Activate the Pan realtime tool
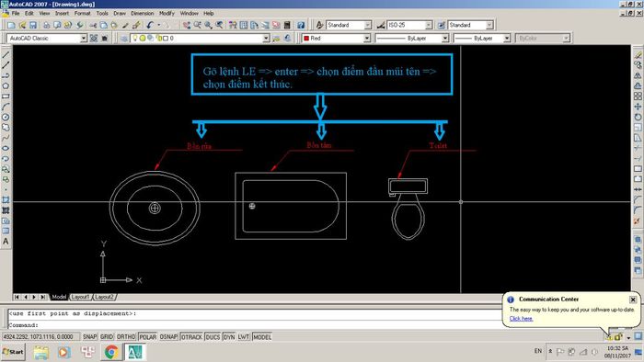This screenshot has height=362, width=644. [187, 25]
